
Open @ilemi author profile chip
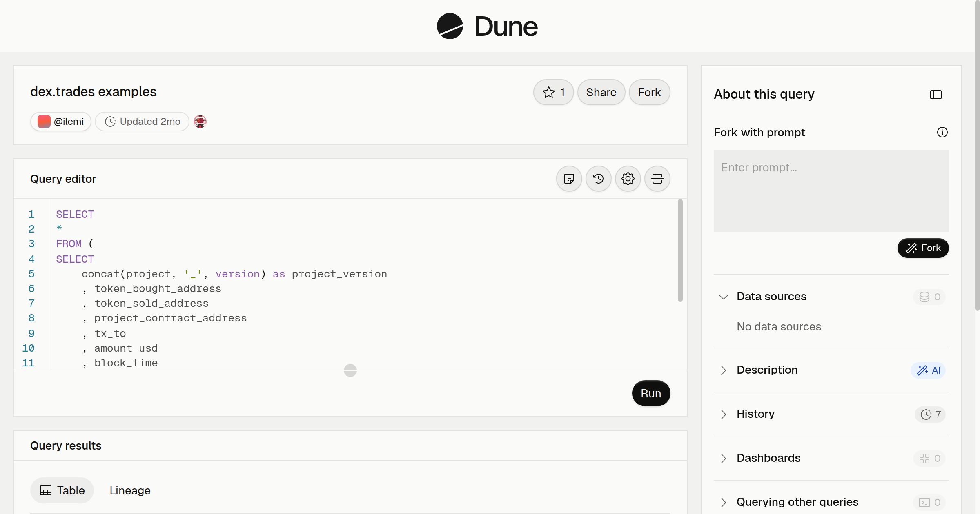[61, 122]
